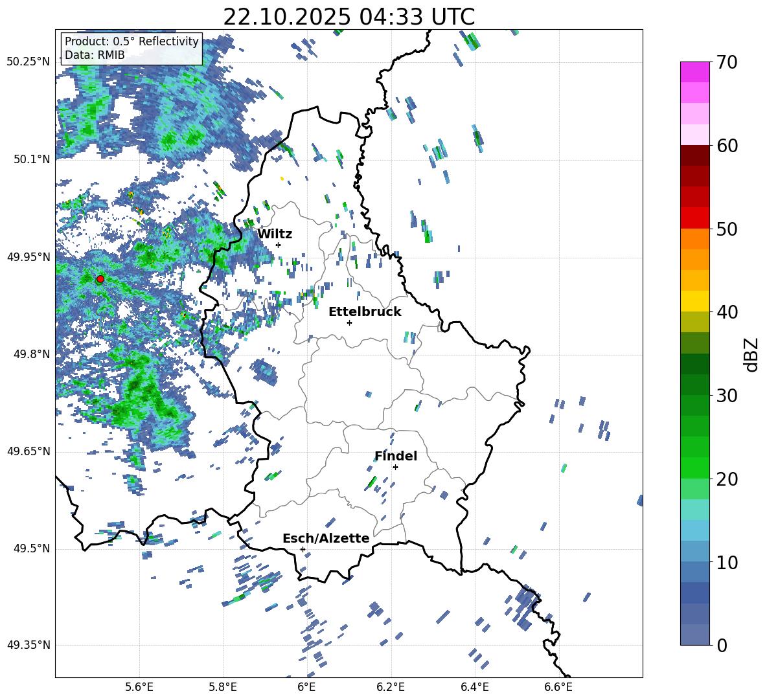The image size is (767, 700).
Task: Click the 30 tick on colorbar
Action: pos(727,396)
